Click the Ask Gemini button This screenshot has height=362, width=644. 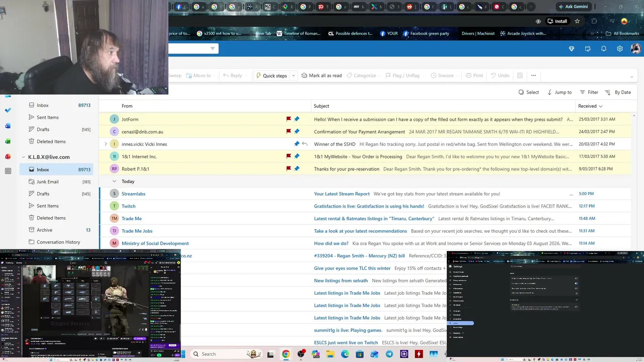click(x=573, y=7)
